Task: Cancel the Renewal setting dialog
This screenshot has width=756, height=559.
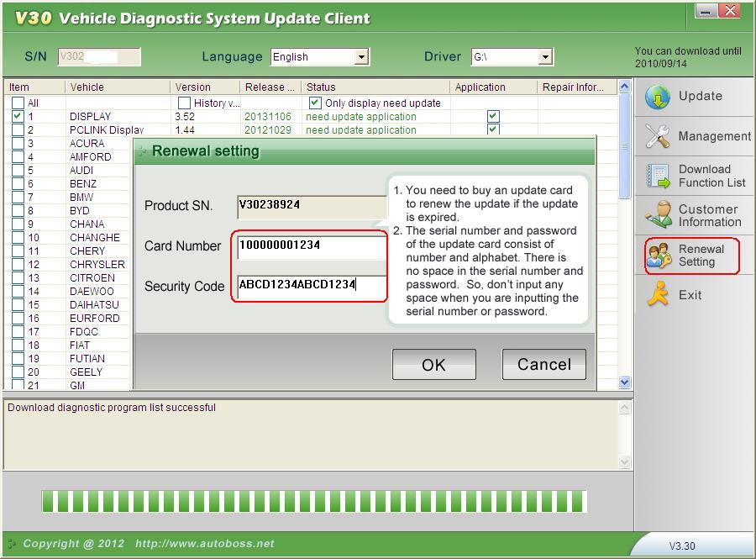Action: coord(543,365)
